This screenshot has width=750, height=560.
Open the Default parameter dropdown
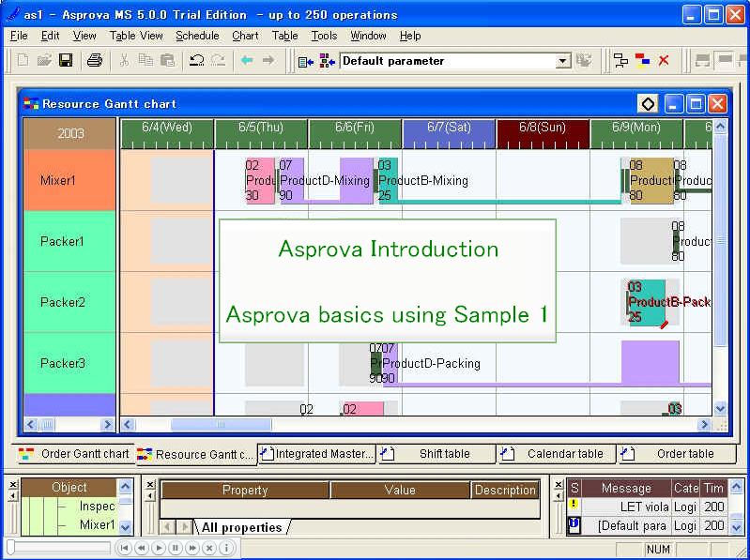(563, 61)
